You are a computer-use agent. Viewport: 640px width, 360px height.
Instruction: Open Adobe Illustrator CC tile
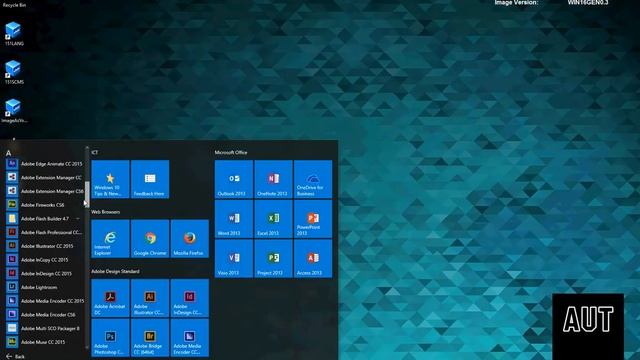(x=150, y=298)
